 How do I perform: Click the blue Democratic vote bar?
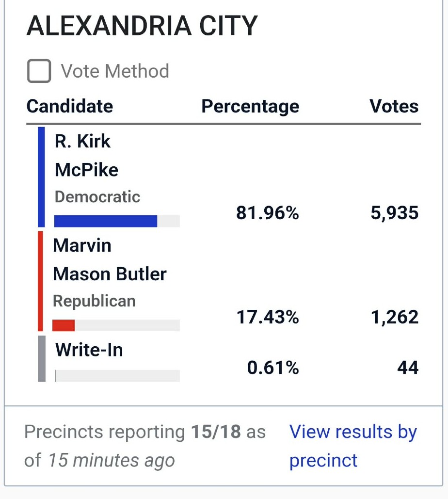tap(106, 221)
